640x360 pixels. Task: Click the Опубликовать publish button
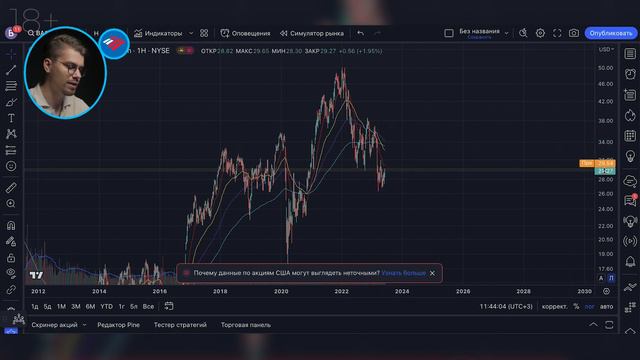coord(611,33)
